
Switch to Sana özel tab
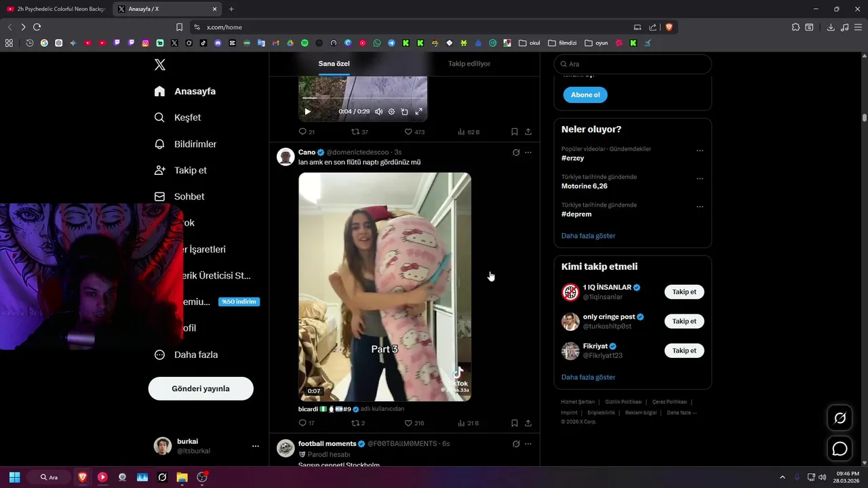pyautogui.click(x=334, y=64)
